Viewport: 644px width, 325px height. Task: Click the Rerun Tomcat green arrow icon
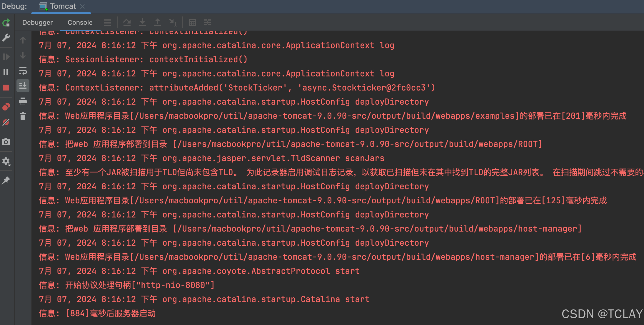6,23
